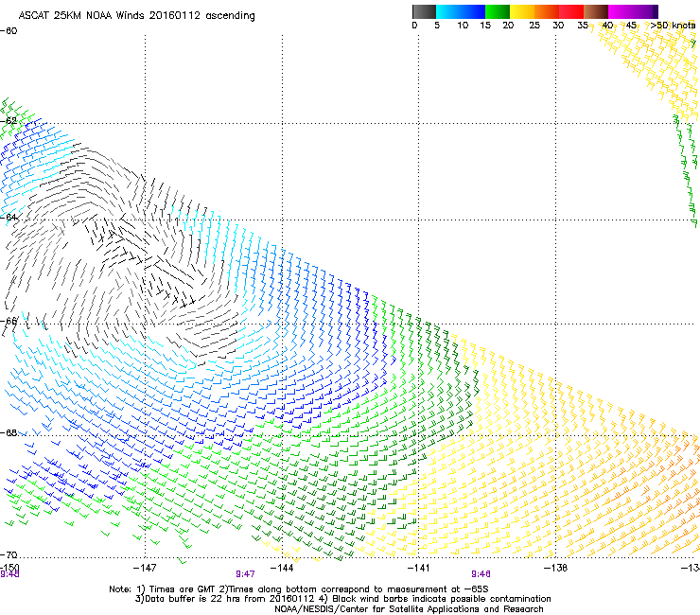700x615 pixels.
Task: Click the yellow 20-25 knot color bar segment
Action: click(522, 11)
